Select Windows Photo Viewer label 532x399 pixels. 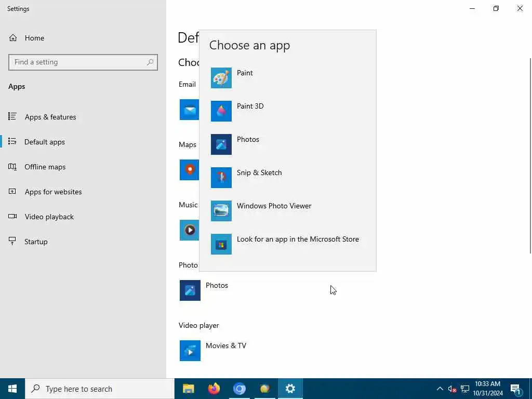coord(274,206)
